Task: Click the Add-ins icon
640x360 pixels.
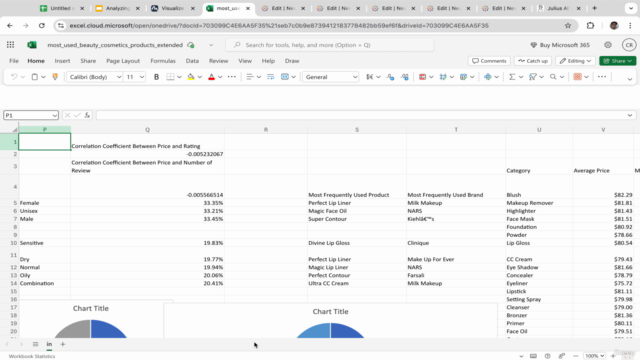Action: pyautogui.click(x=577, y=77)
